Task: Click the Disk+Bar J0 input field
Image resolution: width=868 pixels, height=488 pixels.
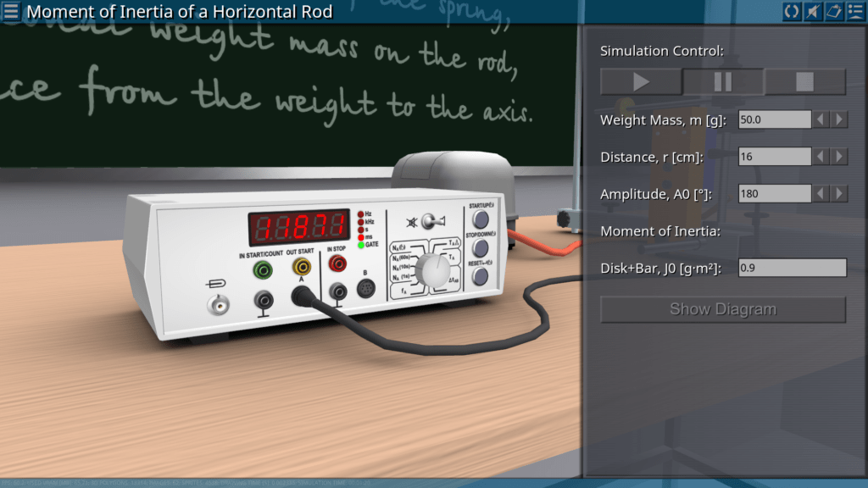Action: click(792, 269)
